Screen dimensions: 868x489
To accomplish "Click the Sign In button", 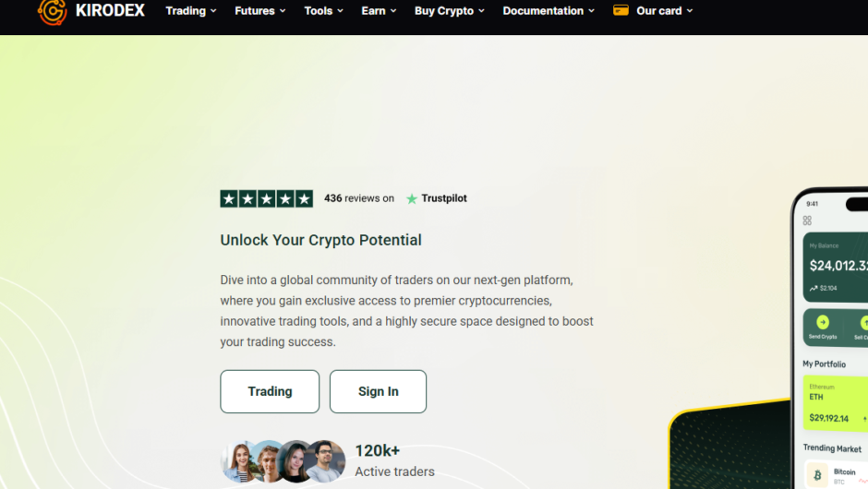I will pyautogui.click(x=378, y=391).
